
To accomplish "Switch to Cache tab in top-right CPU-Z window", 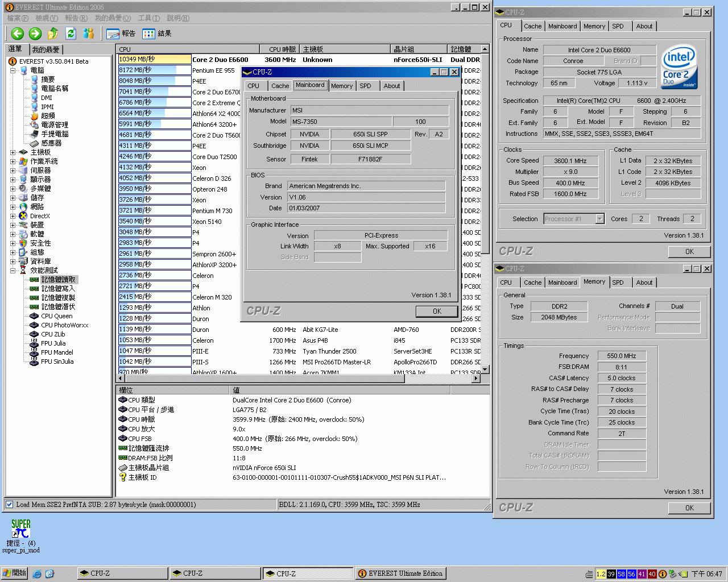I will (x=532, y=26).
